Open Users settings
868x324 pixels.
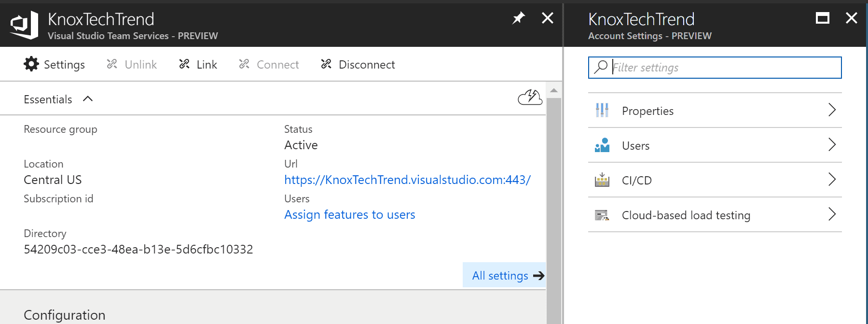715,145
